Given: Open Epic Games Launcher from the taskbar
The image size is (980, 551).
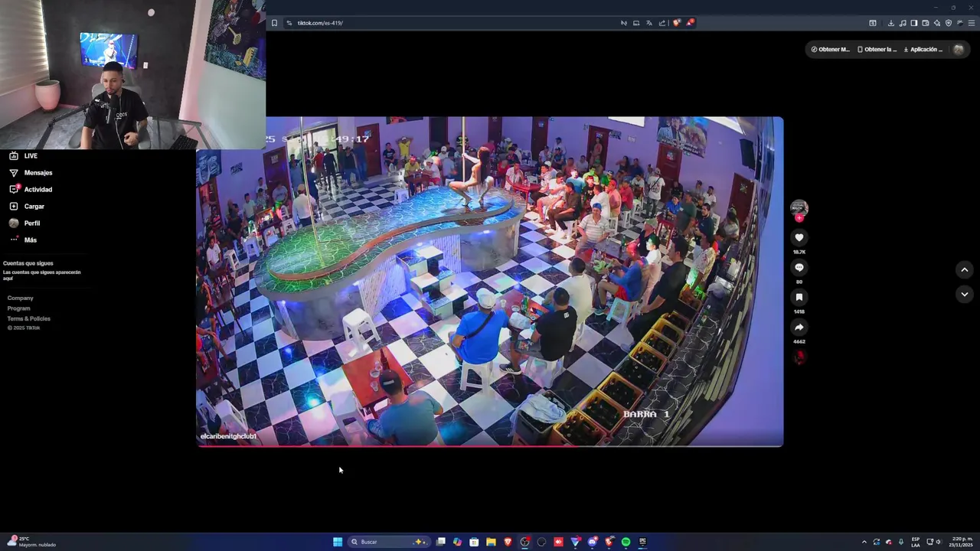Looking at the screenshot, I should [642, 542].
